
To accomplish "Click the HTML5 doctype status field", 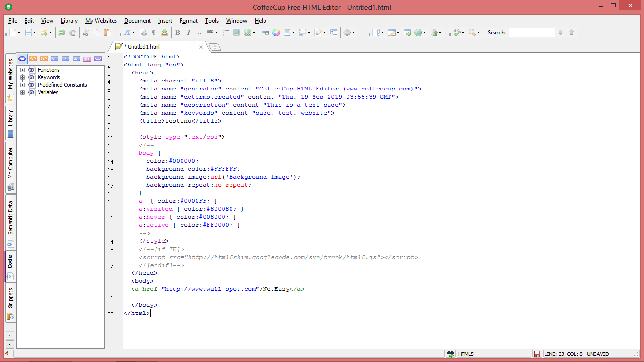I will pyautogui.click(x=494, y=354).
